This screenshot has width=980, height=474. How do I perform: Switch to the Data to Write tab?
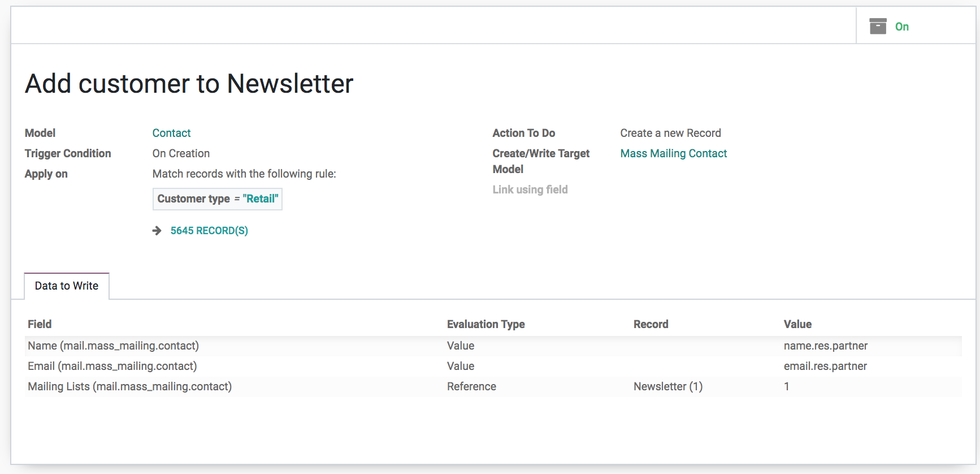(67, 286)
